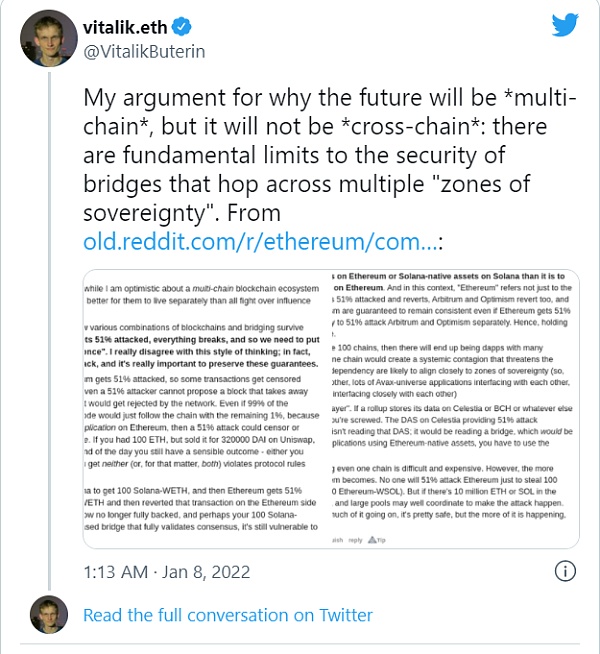600x654 pixels.
Task: Click the tweet text about multi-chain future
Action: [329, 155]
